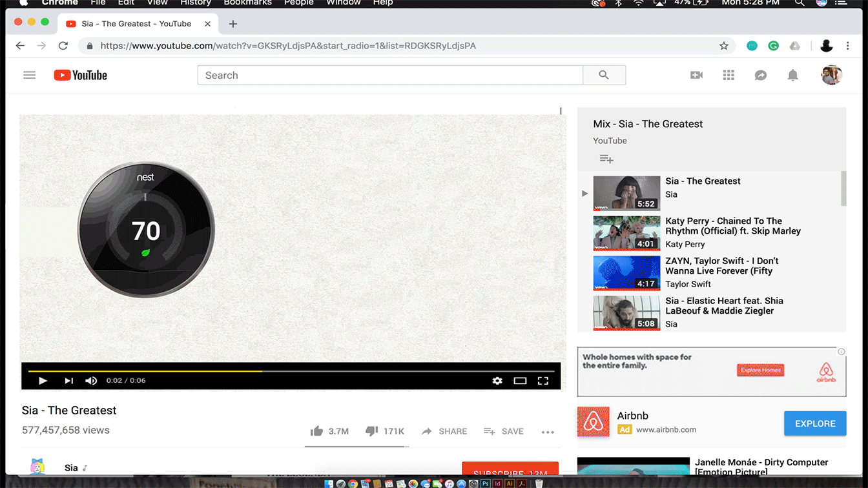The height and width of the screenshot is (488, 868).
Task: Open the Sia channel name
Action: point(71,467)
